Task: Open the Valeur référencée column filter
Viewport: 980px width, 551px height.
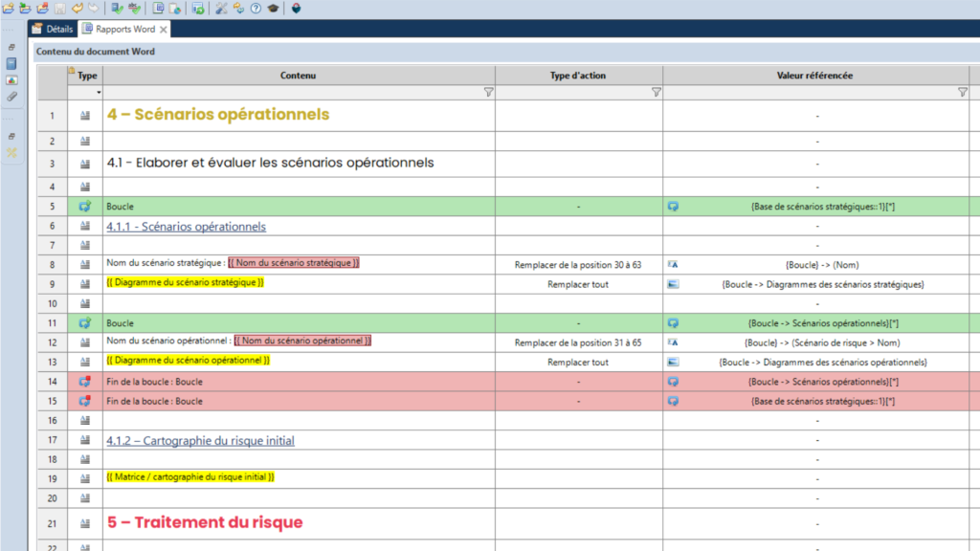Action: pos(962,93)
